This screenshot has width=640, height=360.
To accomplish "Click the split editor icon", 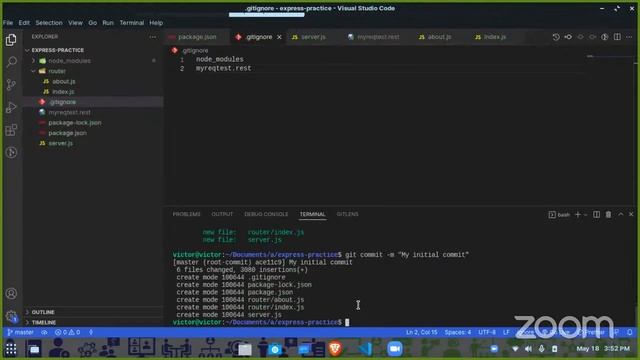I will click(x=617, y=37).
